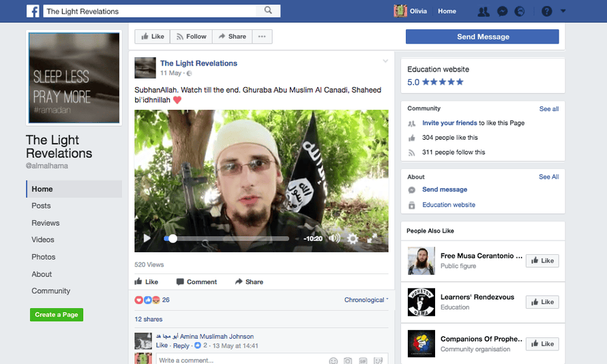This screenshot has height=364, width=607.
Task: Like the post below the video
Action: [147, 282]
